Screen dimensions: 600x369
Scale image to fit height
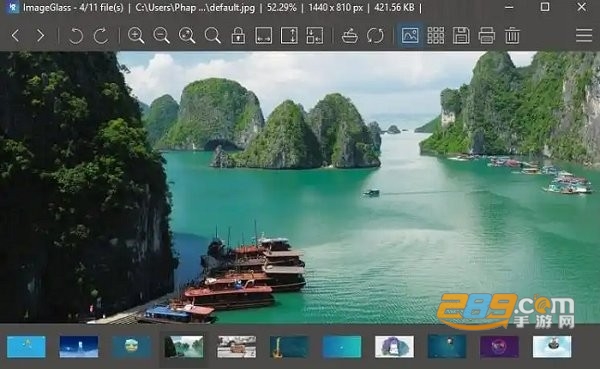(289, 36)
